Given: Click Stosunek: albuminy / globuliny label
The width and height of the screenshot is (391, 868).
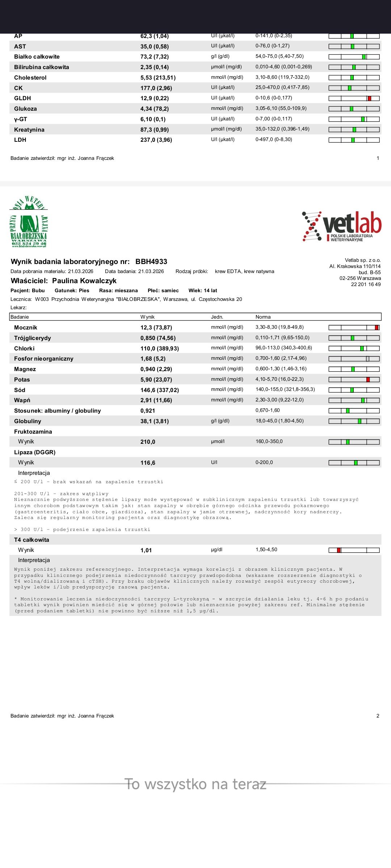Looking at the screenshot, I should coord(58,410).
